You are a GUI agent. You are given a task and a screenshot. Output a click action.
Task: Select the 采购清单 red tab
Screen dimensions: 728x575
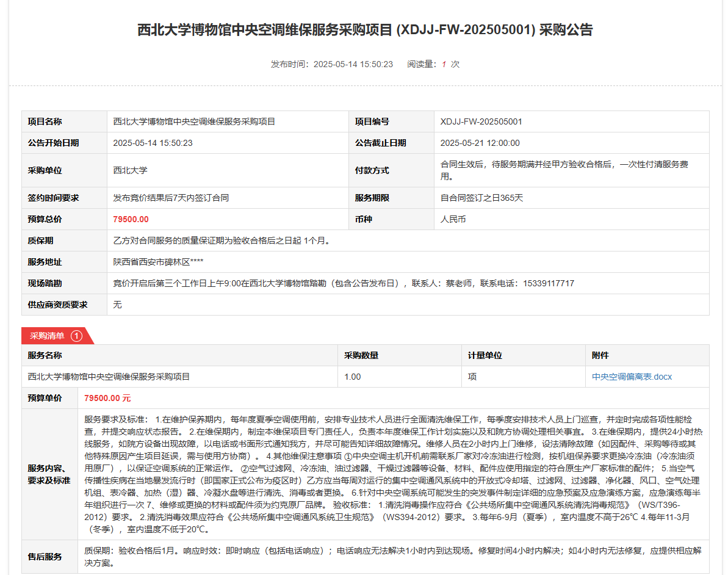(x=48, y=336)
